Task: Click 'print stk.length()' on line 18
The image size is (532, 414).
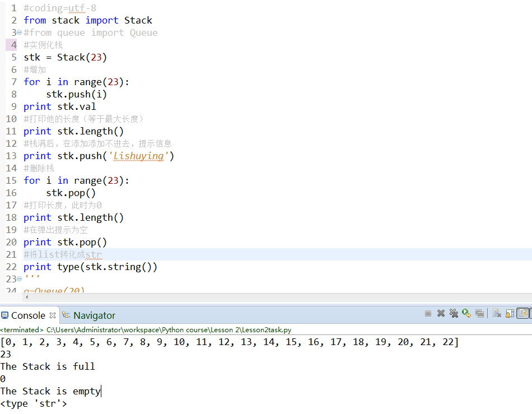Action: pos(73,217)
